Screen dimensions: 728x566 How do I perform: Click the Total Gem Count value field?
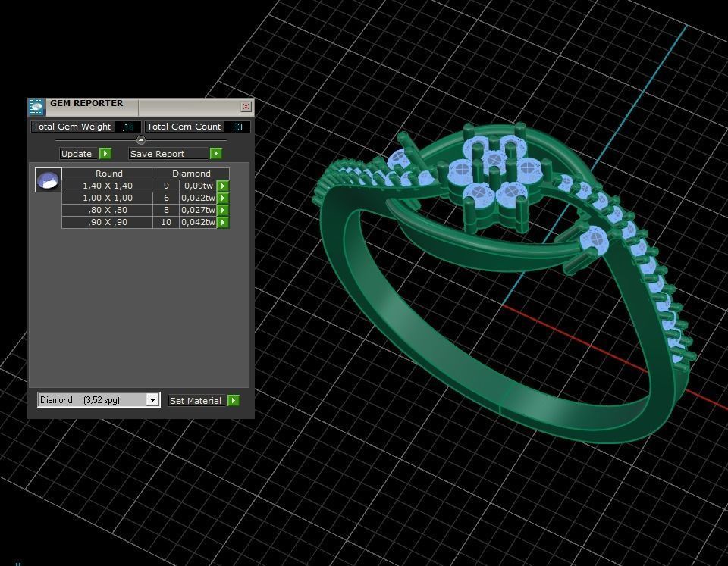pyautogui.click(x=237, y=127)
